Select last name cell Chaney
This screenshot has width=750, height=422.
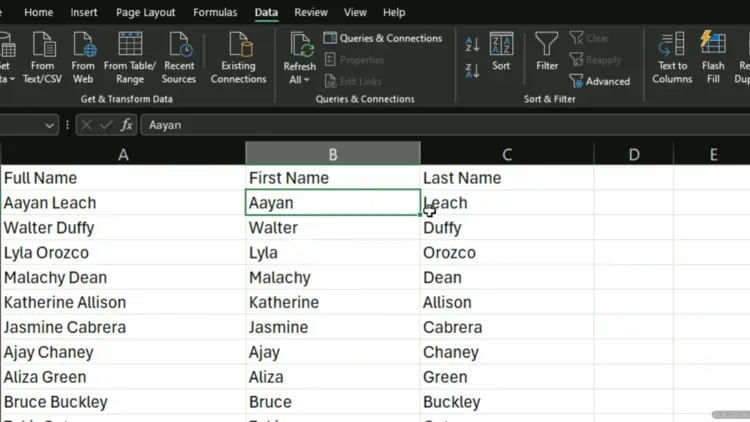click(507, 352)
